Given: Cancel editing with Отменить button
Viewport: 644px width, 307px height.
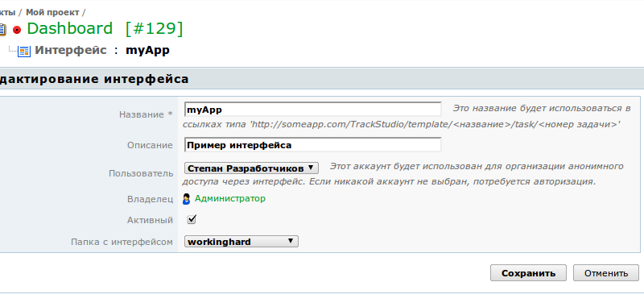Looking at the screenshot, I should pos(606,273).
